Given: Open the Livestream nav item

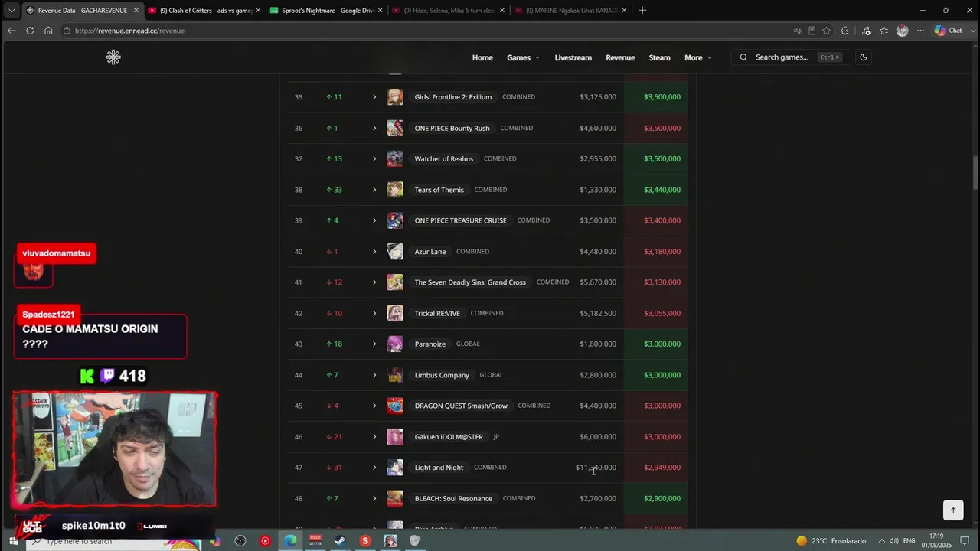Looking at the screenshot, I should pyautogui.click(x=573, y=57).
